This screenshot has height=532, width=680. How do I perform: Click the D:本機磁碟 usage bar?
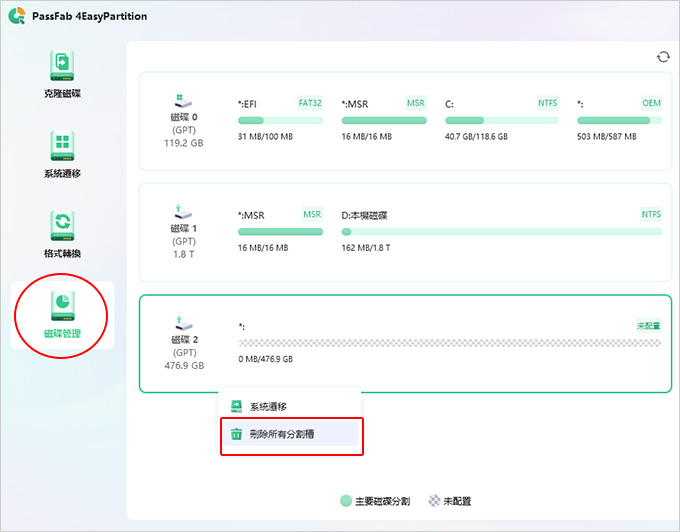[x=502, y=232]
